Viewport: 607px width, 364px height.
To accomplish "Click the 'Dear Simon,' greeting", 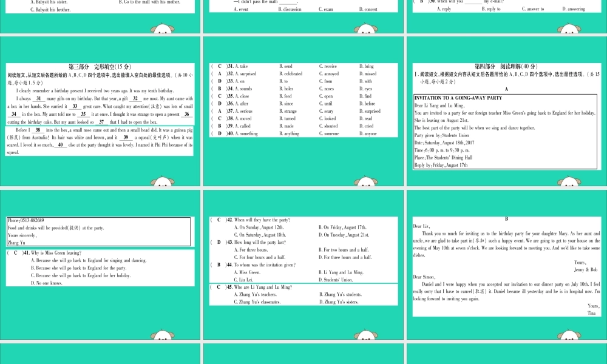I will (424, 277).
